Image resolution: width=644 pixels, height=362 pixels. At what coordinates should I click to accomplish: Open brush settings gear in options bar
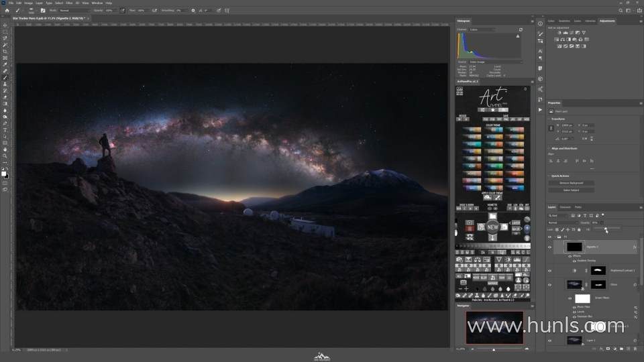[193, 11]
